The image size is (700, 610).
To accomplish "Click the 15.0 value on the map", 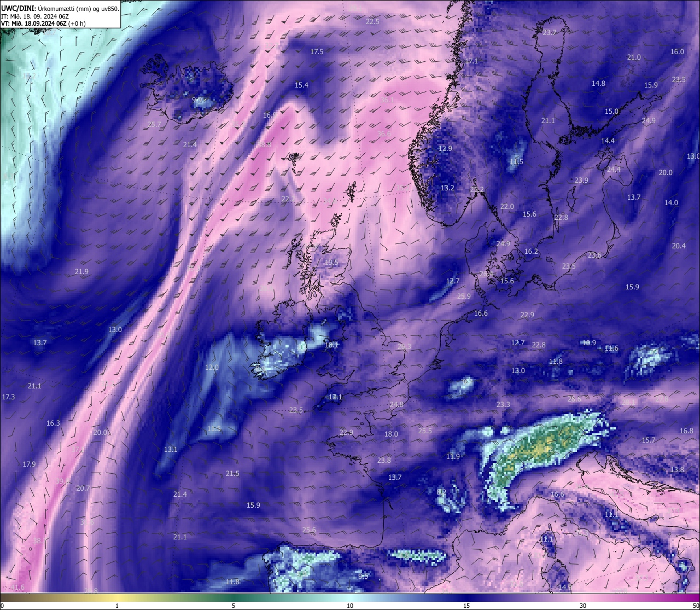I will pyautogui.click(x=611, y=112).
